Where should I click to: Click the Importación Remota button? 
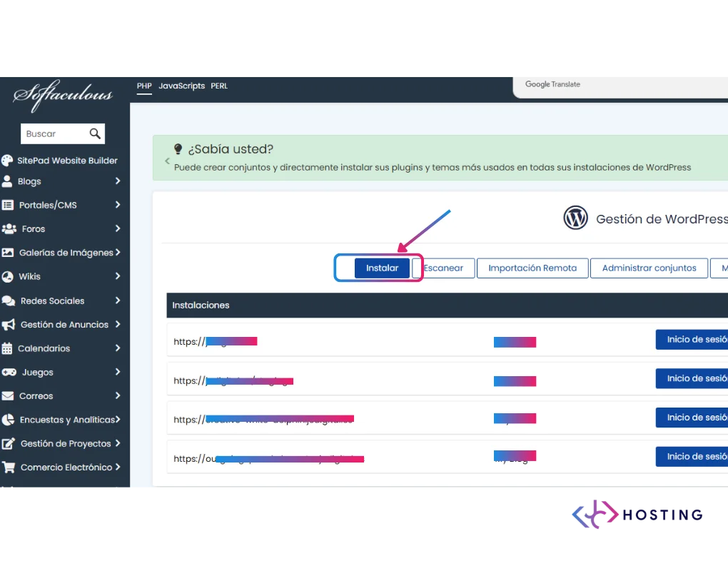click(532, 268)
